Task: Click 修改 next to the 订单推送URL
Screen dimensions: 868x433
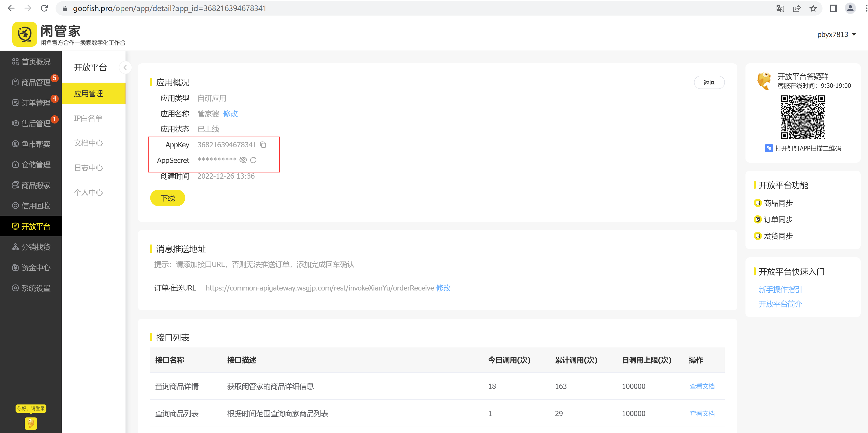Action: point(443,288)
